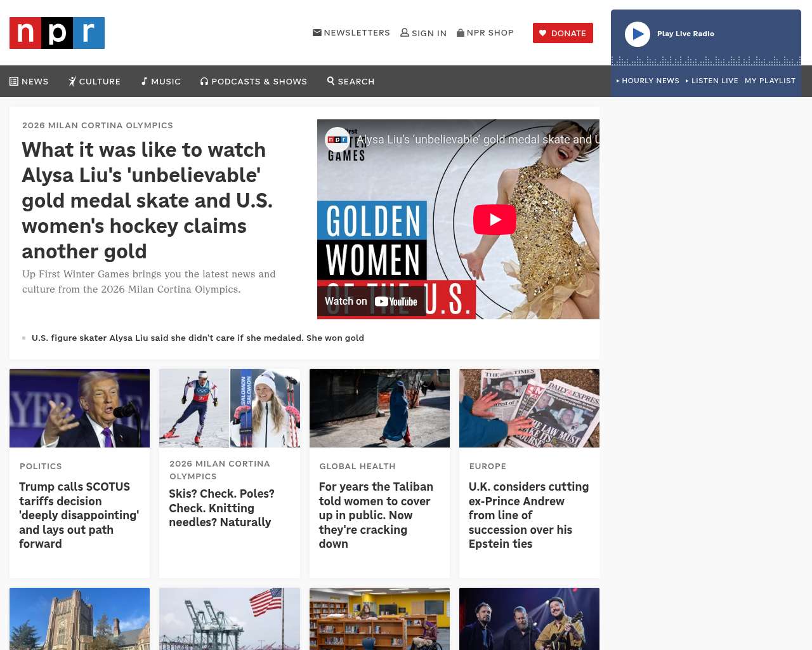The image size is (812, 650).
Task: Open My Playlist tab
Action: [769, 81]
